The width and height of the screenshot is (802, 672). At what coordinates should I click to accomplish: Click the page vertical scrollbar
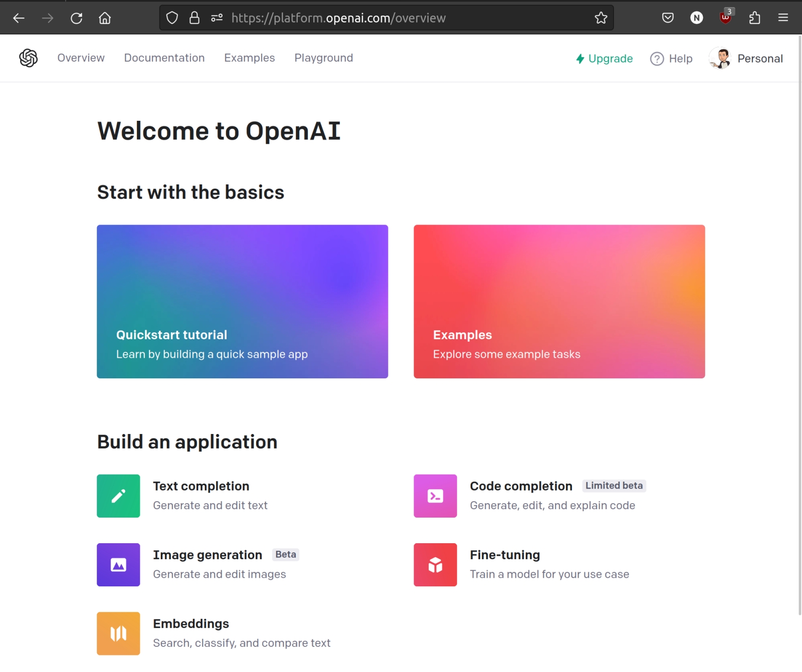click(x=799, y=326)
